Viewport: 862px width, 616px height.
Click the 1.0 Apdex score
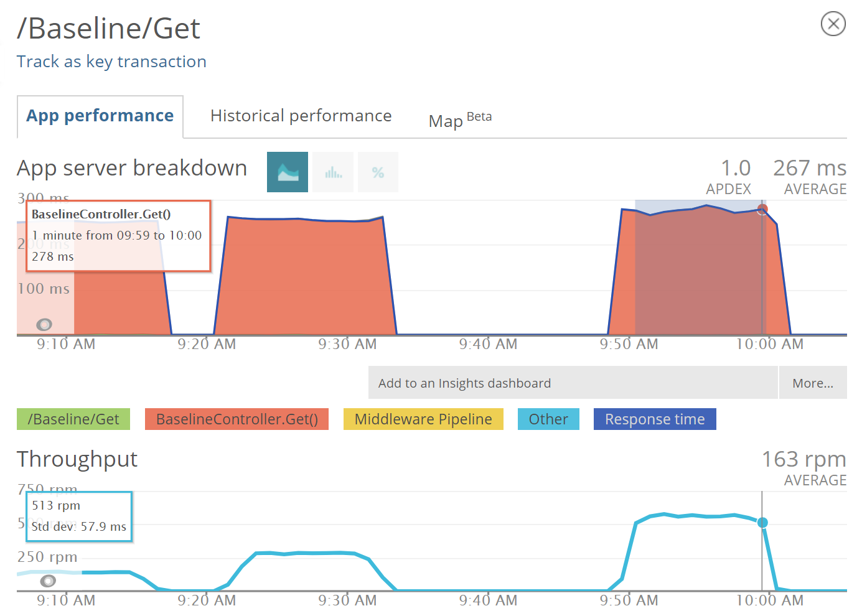(735, 168)
